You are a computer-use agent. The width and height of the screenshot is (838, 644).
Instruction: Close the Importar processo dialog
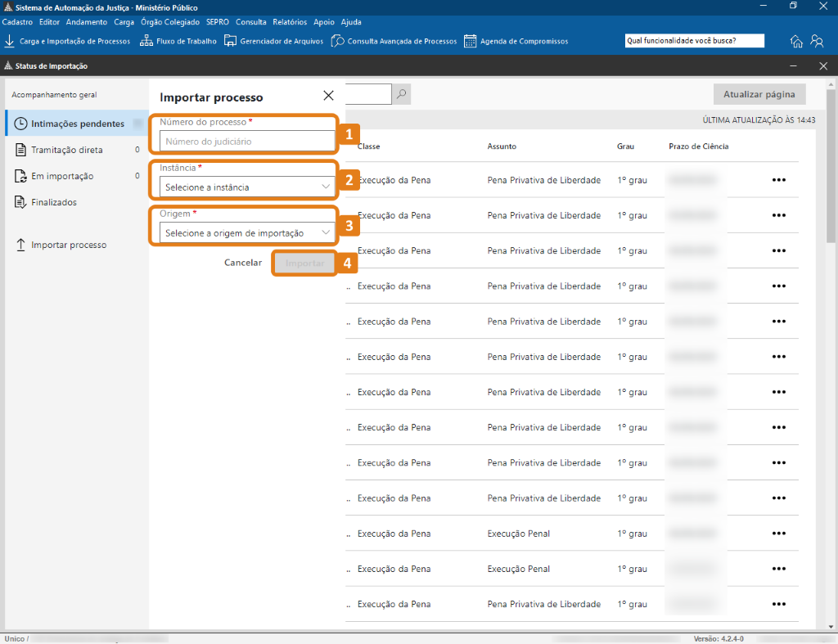328,96
